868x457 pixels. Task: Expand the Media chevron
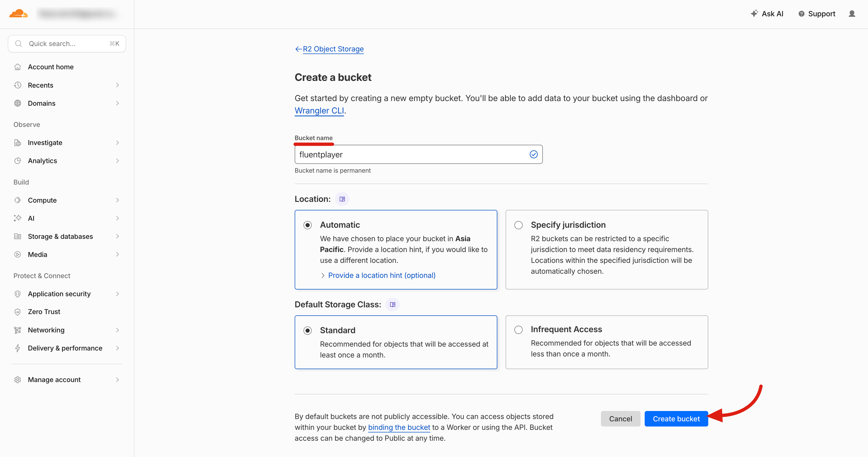[117, 254]
